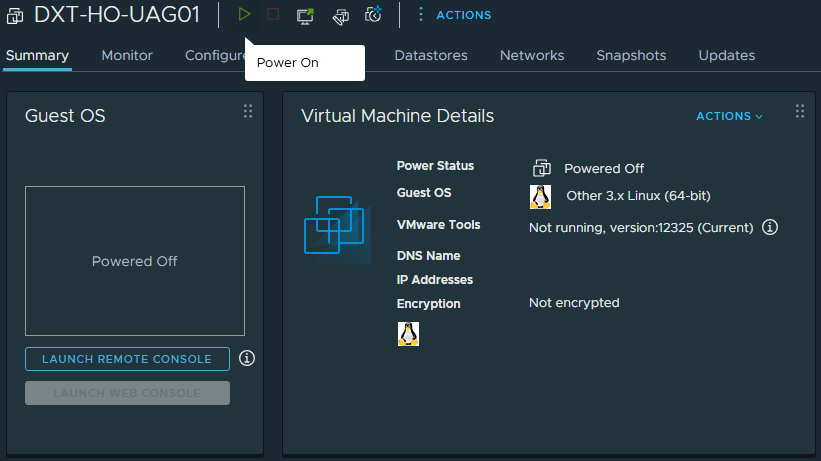Open the Updates tab
821x461 pixels.
726,56
